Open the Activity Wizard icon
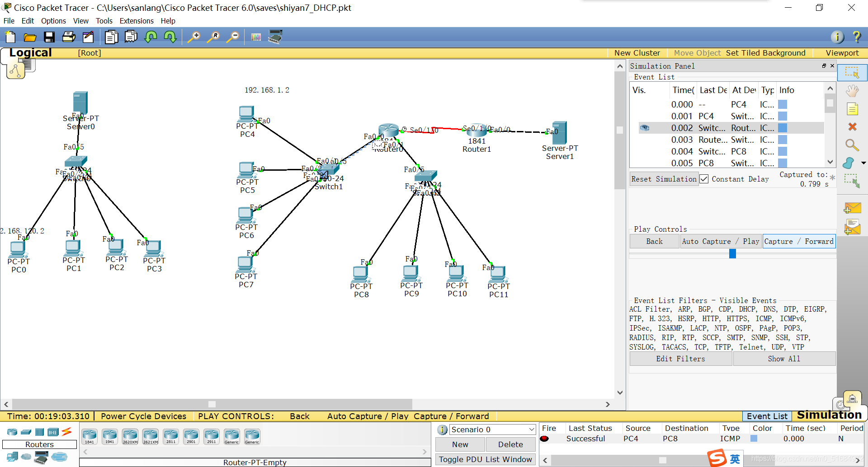The height and width of the screenshot is (467, 868). 88,37
